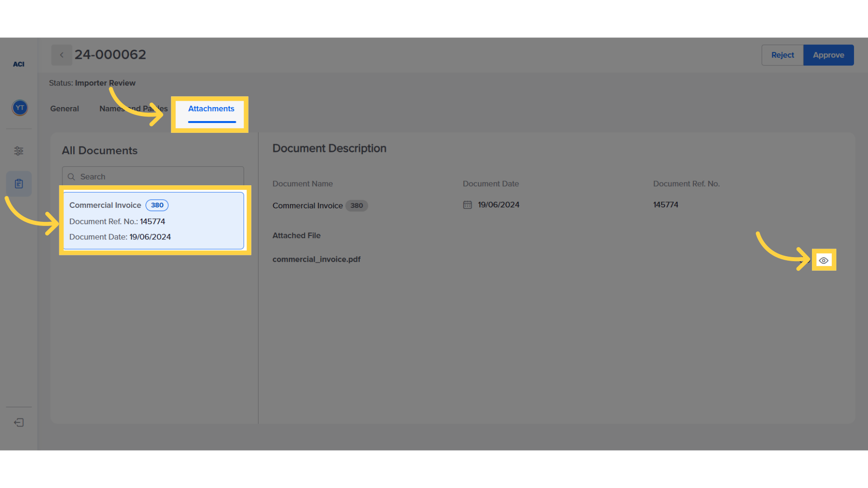Click the ACI logo in sidebar
868x488 pixels.
(19, 64)
